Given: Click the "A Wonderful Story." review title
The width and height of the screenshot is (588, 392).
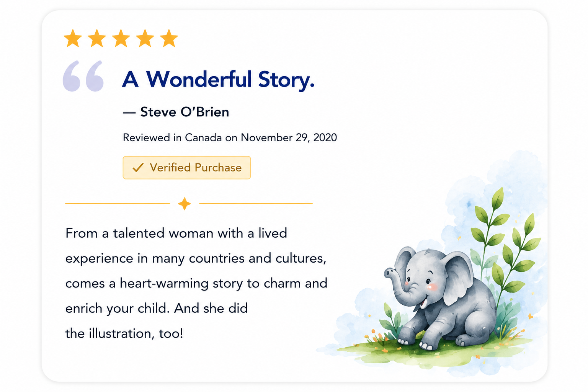Looking at the screenshot, I should [x=218, y=80].
